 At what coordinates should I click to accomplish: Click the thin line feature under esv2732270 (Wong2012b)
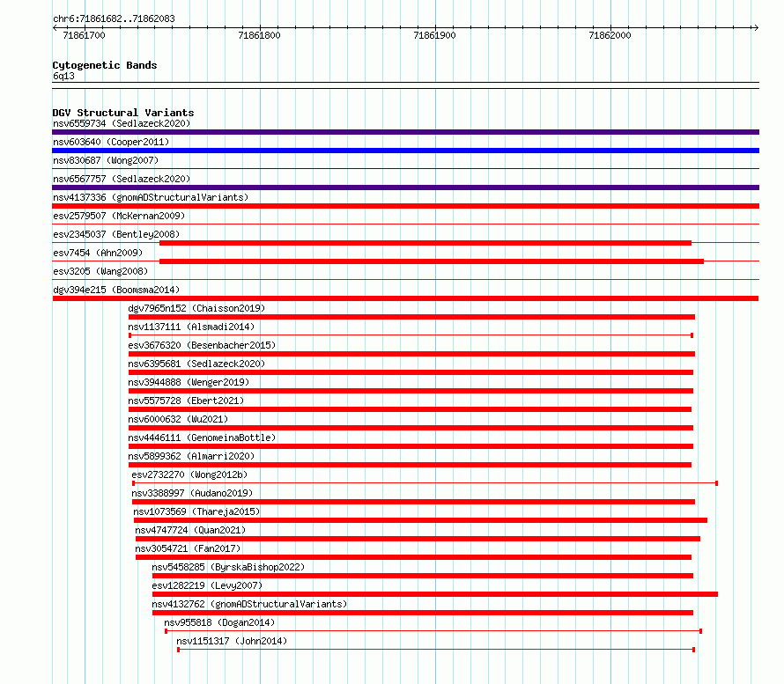[425, 483]
